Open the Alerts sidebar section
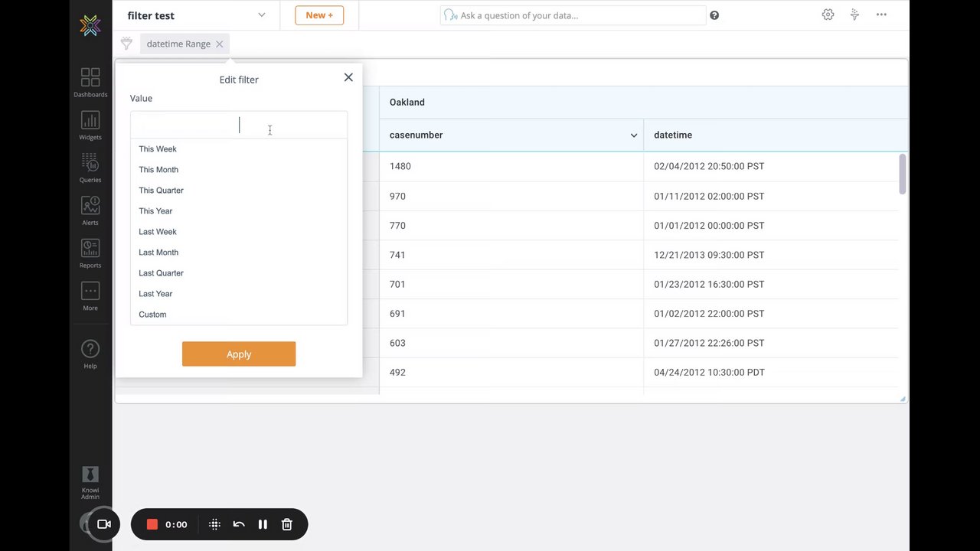980x551 pixels. pos(90,211)
